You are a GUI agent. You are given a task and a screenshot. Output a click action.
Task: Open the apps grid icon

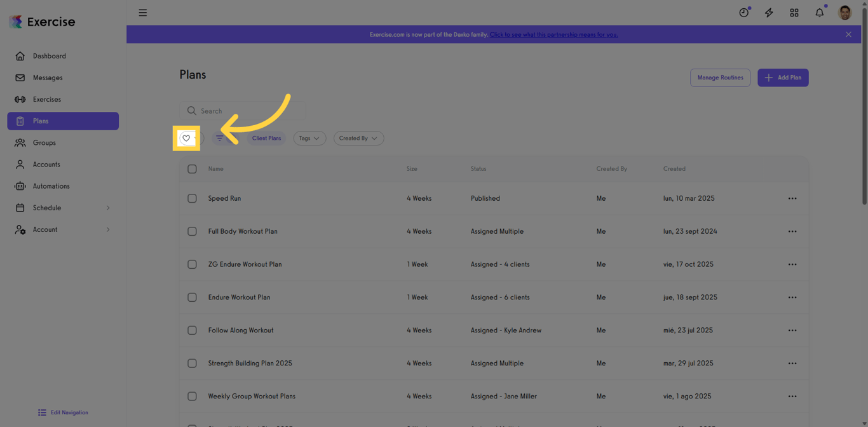(794, 13)
